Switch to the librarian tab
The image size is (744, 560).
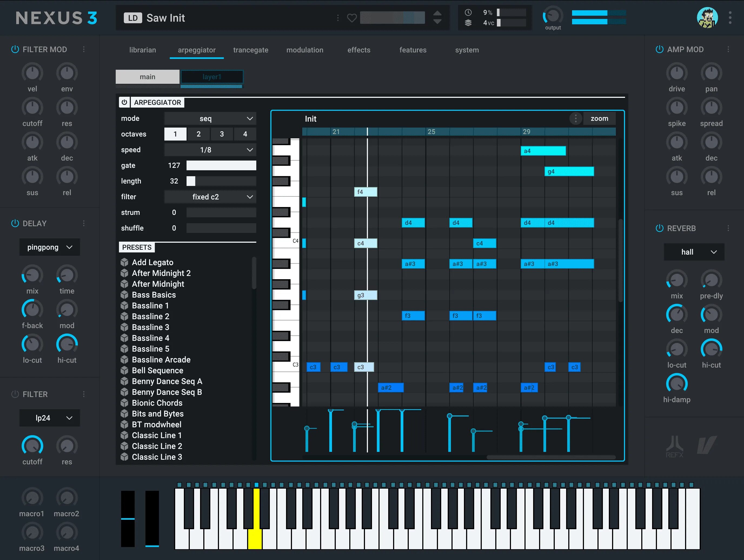point(143,50)
